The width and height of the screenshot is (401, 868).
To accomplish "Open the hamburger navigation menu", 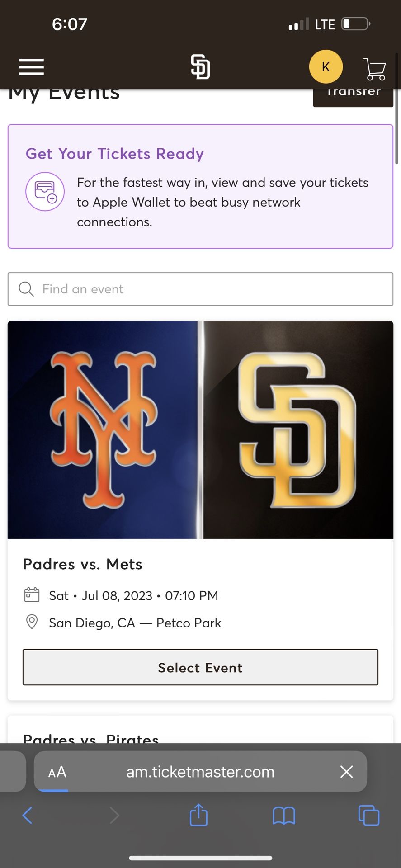I will (31, 67).
